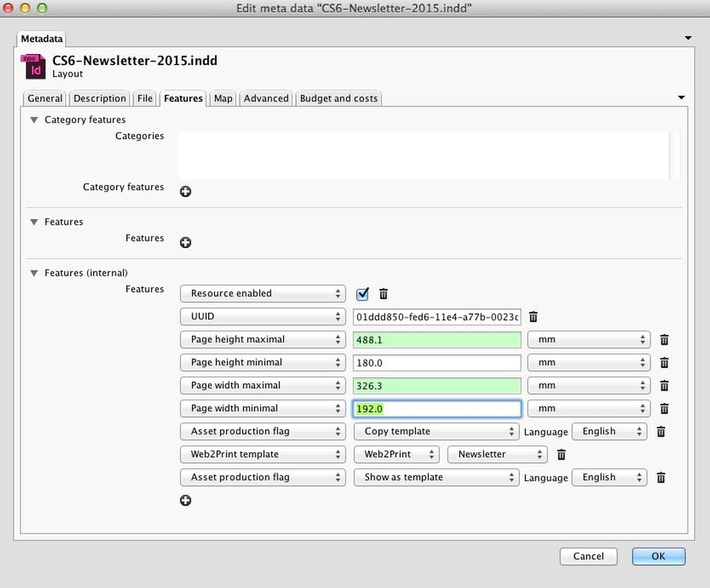This screenshot has width=710, height=588.
Task: Open the Show as template dropdown
Action: [436, 477]
